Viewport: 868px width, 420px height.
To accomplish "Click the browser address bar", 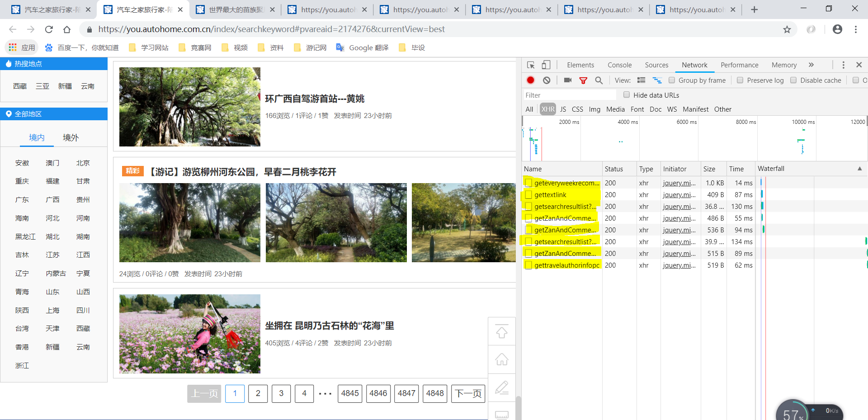I will [x=434, y=29].
